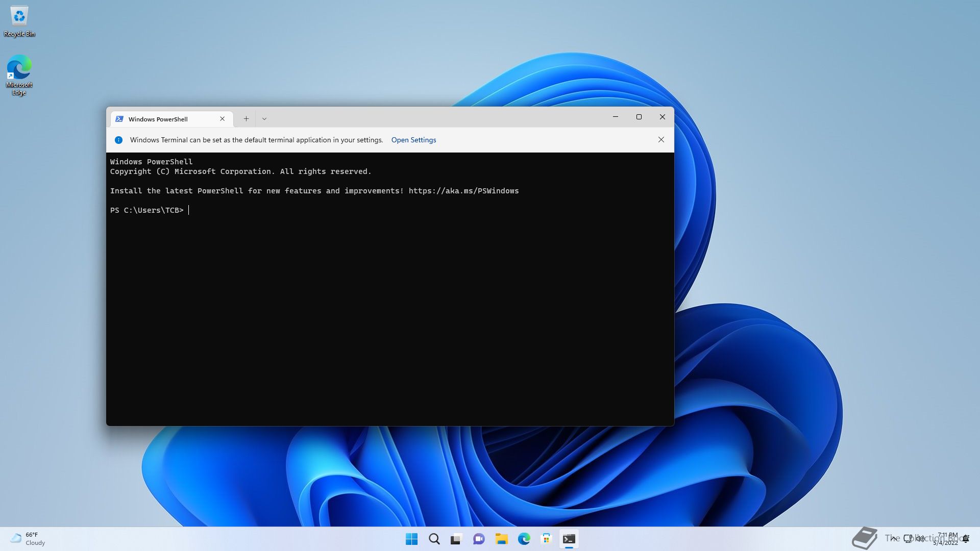Open the weather widget showing 66°F Cloudy
Image resolution: width=980 pixels, height=551 pixels.
coord(28,539)
